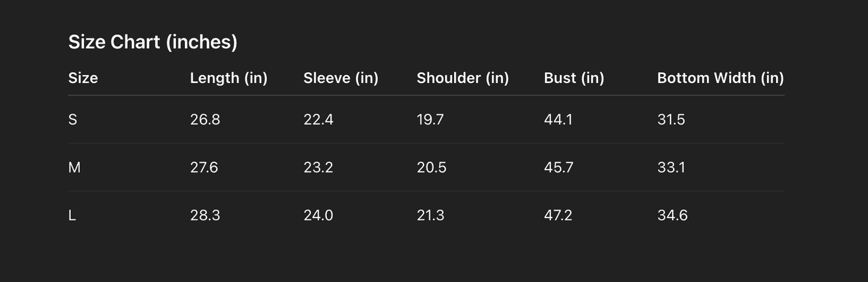868x282 pixels.
Task: Select the Shoulder (in) column header
Action: [463, 78]
